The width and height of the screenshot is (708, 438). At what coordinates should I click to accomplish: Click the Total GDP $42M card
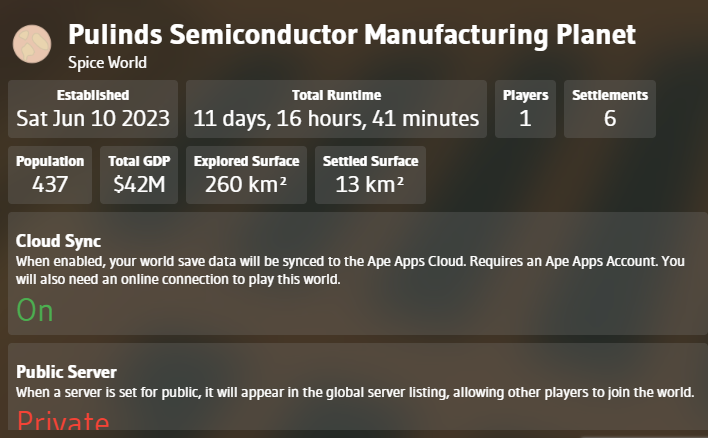point(139,175)
